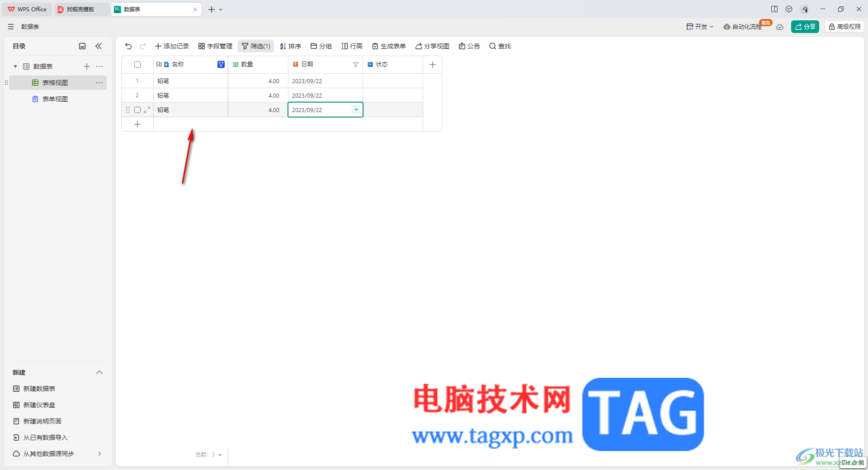Click 分享视图 share view
This screenshot has height=470, width=868.
click(432, 46)
